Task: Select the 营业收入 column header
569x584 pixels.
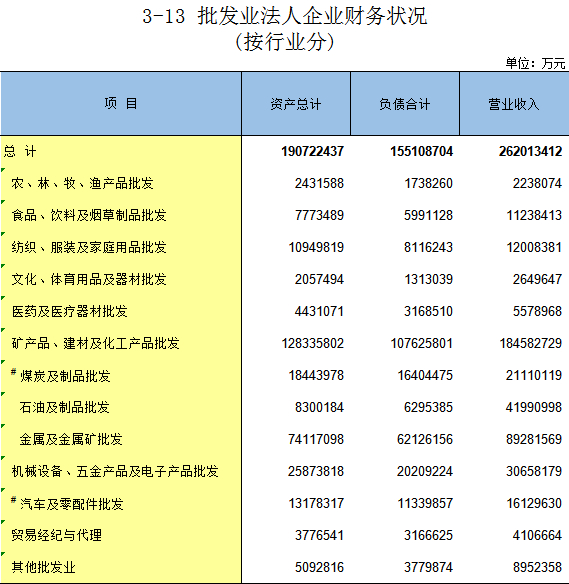Action: [x=514, y=104]
